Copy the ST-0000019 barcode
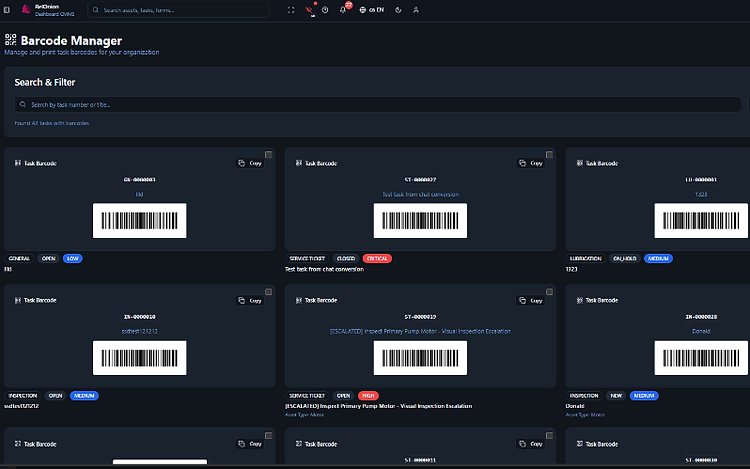The width and height of the screenshot is (750, 469). 531,300
